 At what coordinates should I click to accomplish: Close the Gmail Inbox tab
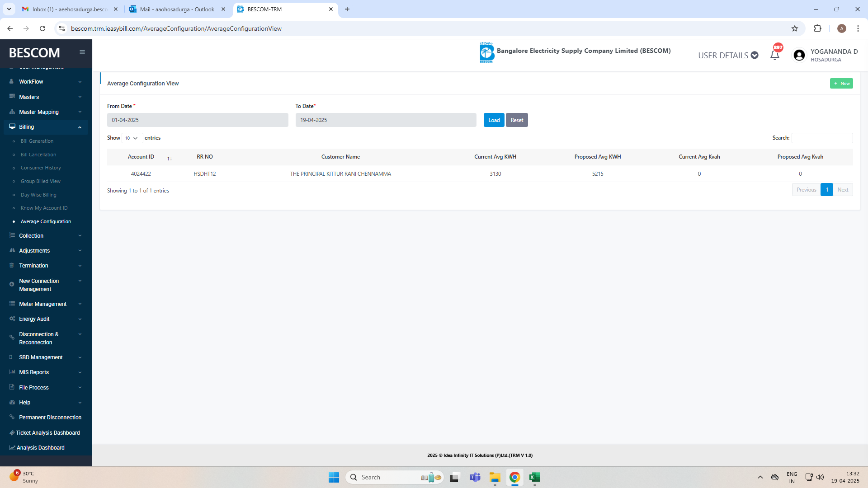pyautogui.click(x=116, y=9)
